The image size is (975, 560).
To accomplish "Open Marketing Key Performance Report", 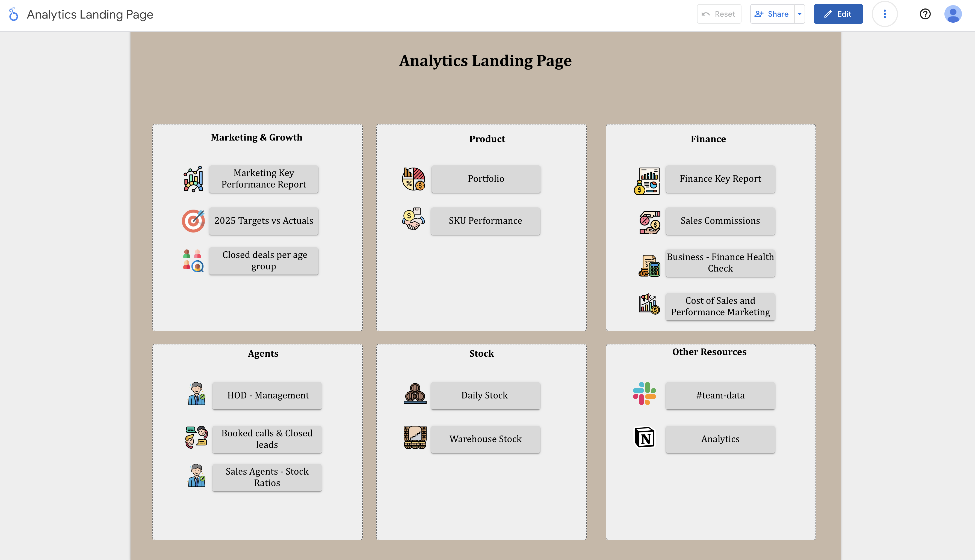I will coord(264,179).
